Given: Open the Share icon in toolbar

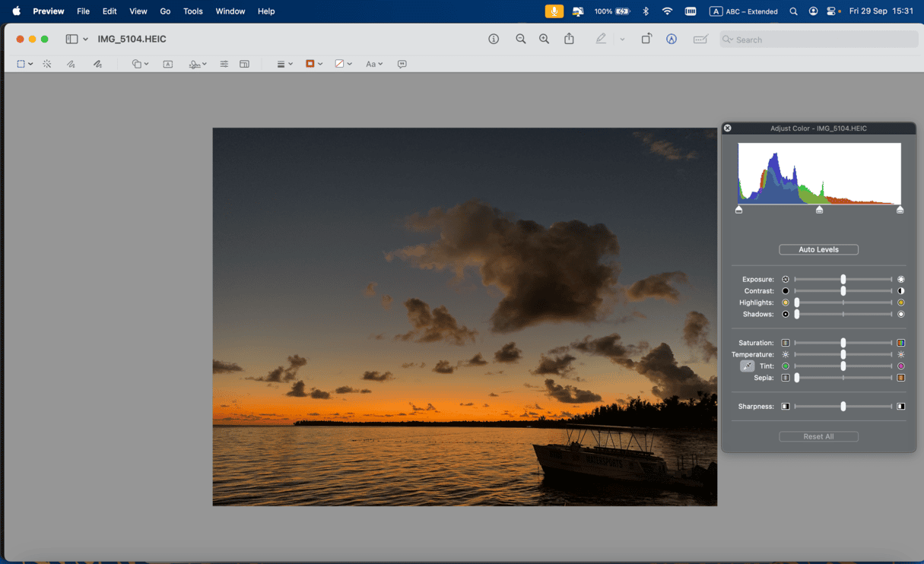Looking at the screenshot, I should (569, 39).
